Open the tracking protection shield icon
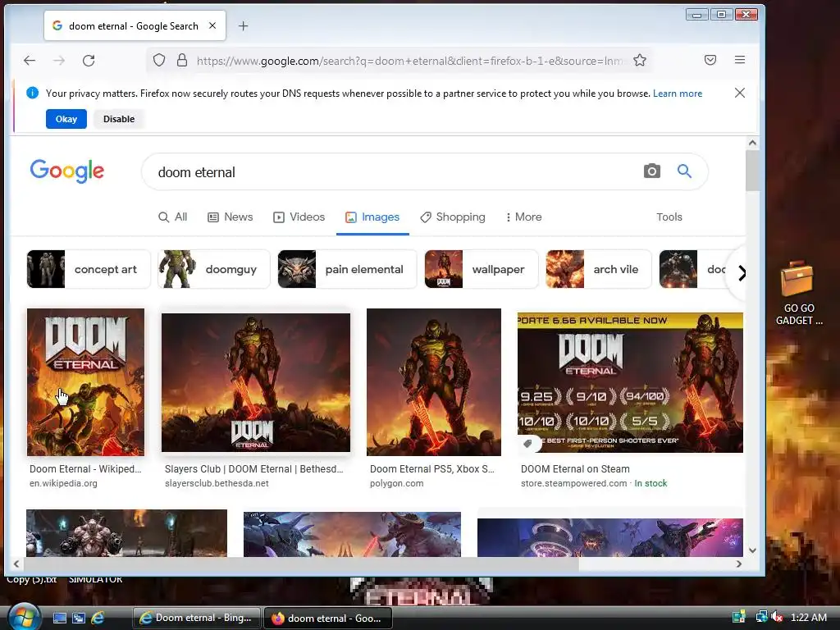The height and width of the screenshot is (630, 840). [x=159, y=60]
